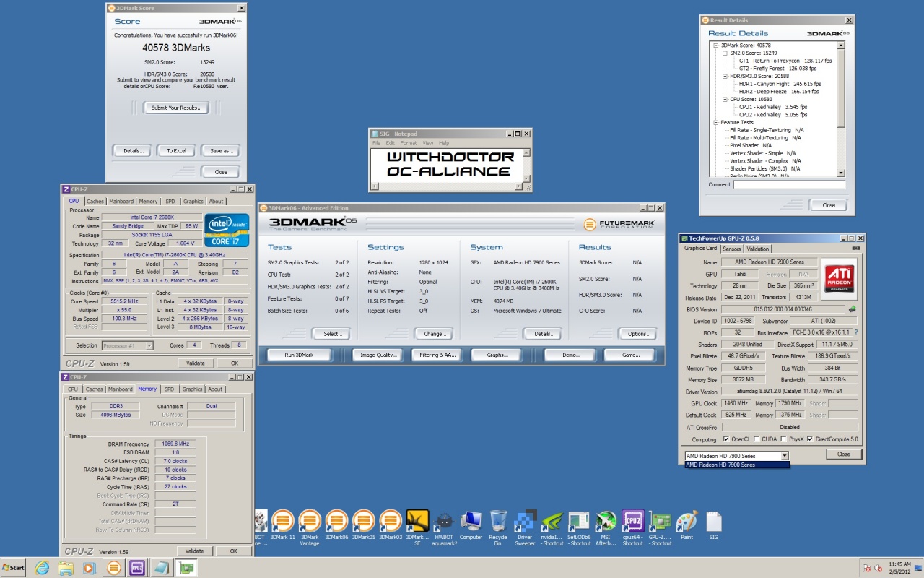Image resolution: width=924 pixels, height=578 pixels.
Task: Open the Format menu in Notepad
Action: (x=408, y=143)
